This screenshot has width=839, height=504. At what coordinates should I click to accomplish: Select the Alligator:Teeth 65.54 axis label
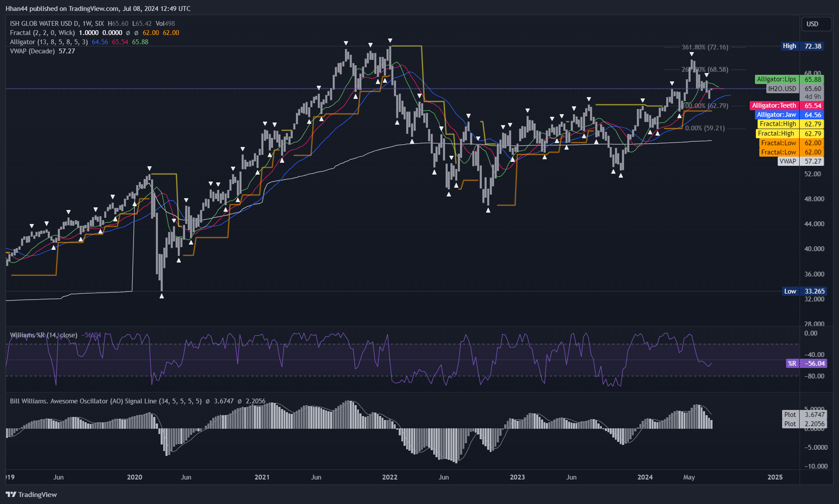tap(787, 105)
